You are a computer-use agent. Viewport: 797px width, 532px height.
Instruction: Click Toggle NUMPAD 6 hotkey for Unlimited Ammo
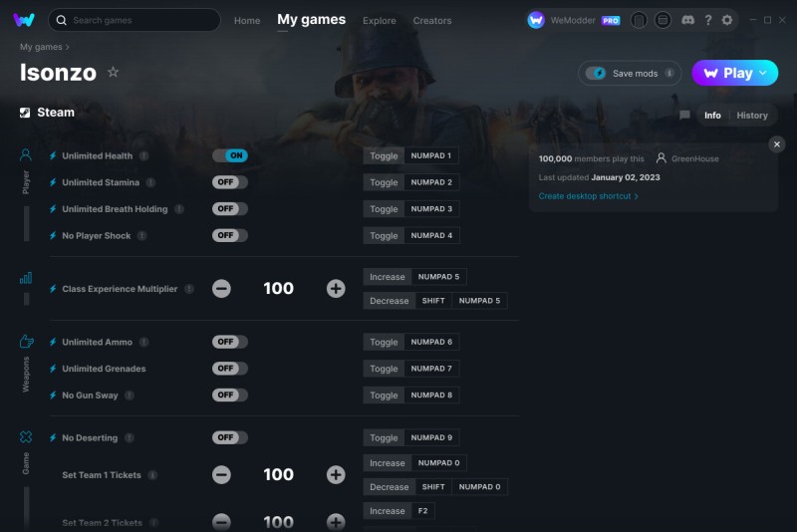click(411, 342)
